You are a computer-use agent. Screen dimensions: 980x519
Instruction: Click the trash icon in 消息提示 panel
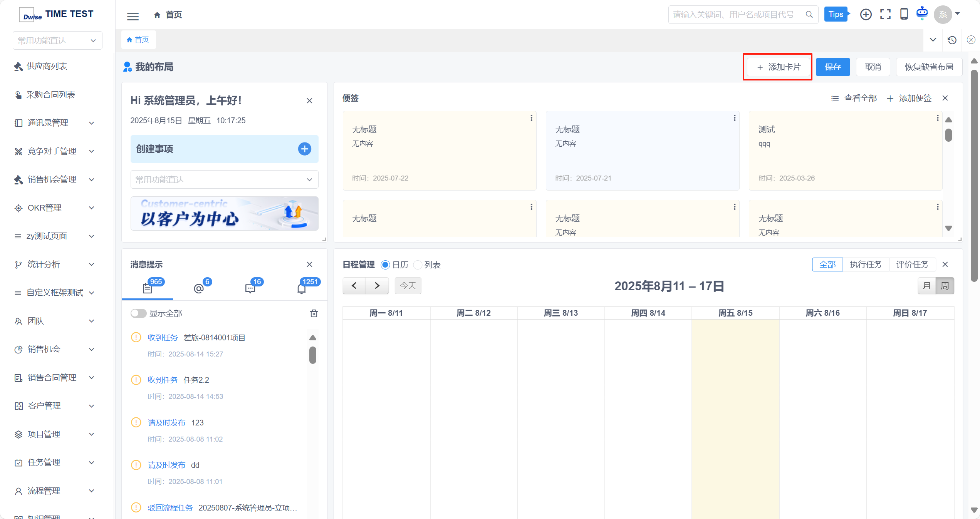coord(314,313)
